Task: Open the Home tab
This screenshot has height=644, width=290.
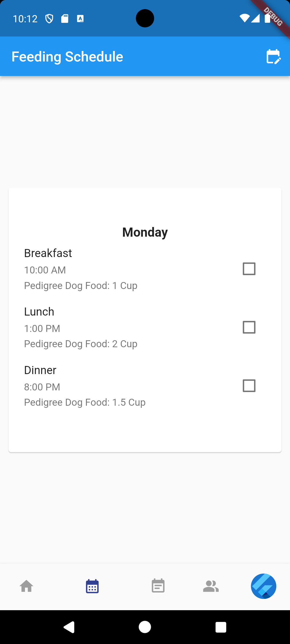Action: click(x=27, y=586)
